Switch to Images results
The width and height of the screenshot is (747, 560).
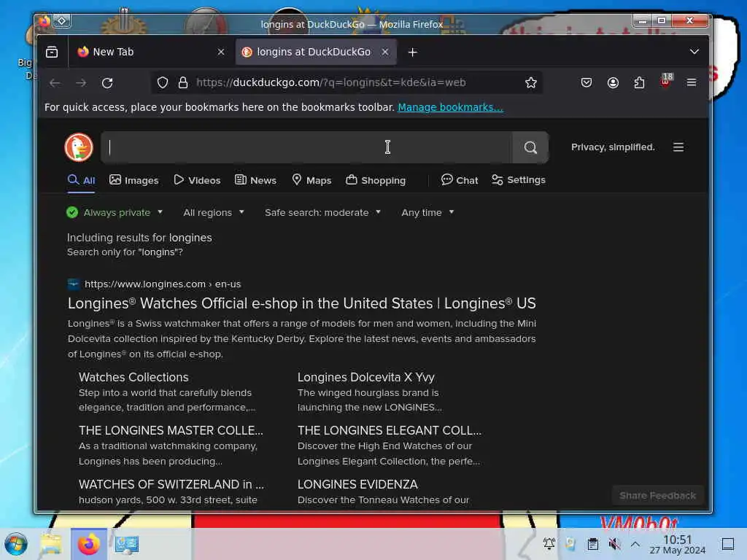[x=134, y=181]
